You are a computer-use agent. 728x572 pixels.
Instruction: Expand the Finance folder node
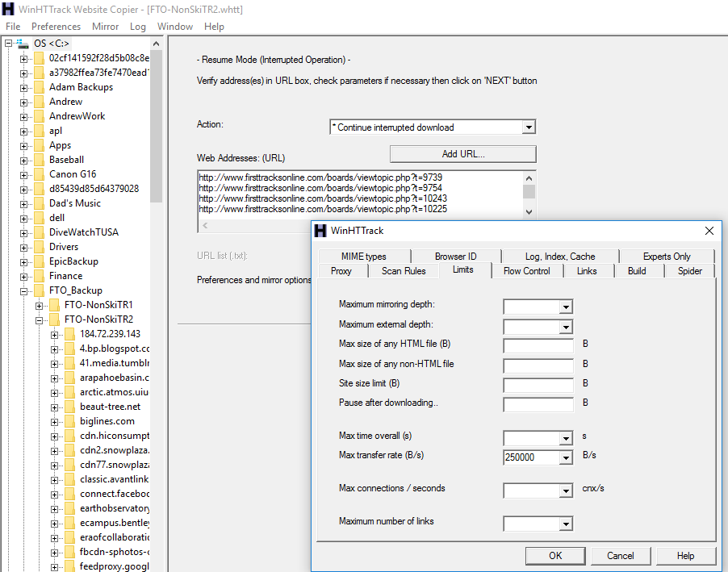pyautogui.click(x=23, y=278)
